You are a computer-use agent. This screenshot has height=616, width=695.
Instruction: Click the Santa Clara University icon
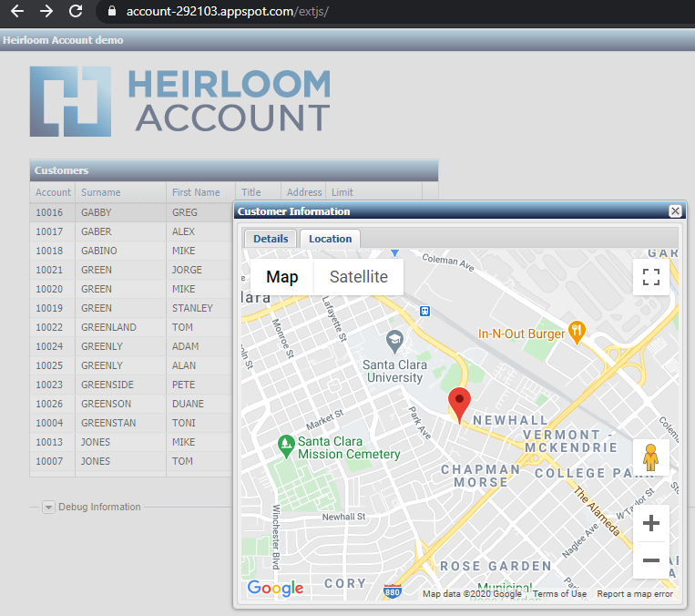(x=394, y=342)
